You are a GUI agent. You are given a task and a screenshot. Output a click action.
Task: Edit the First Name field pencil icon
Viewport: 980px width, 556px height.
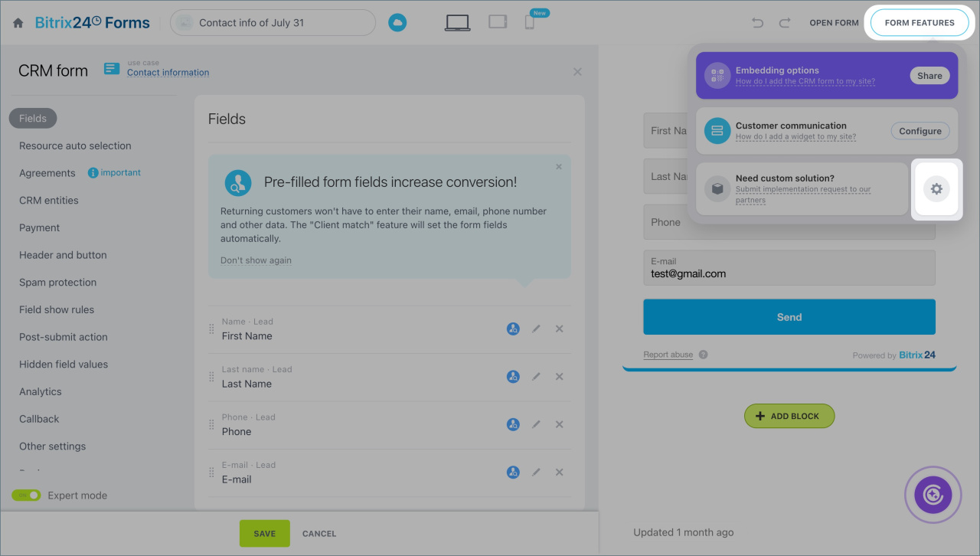pos(536,329)
